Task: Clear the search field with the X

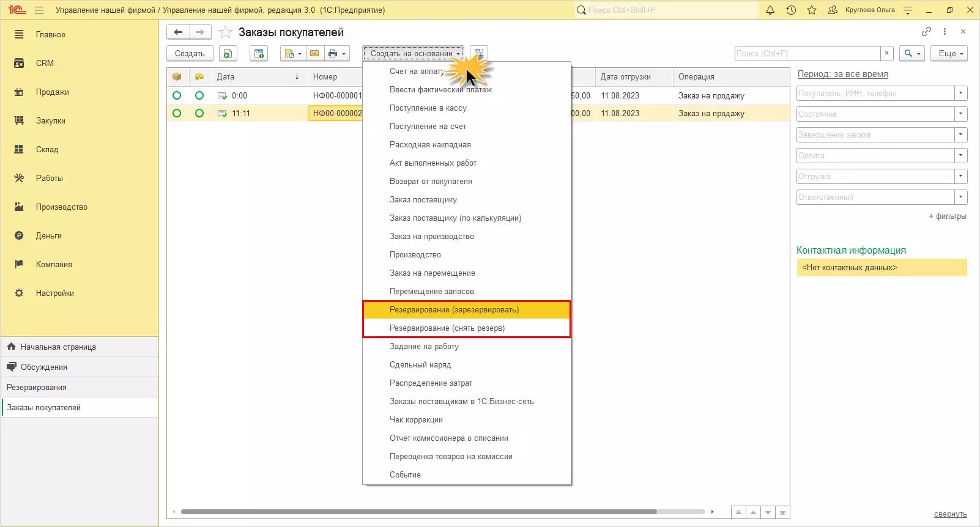Action: click(886, 54)
